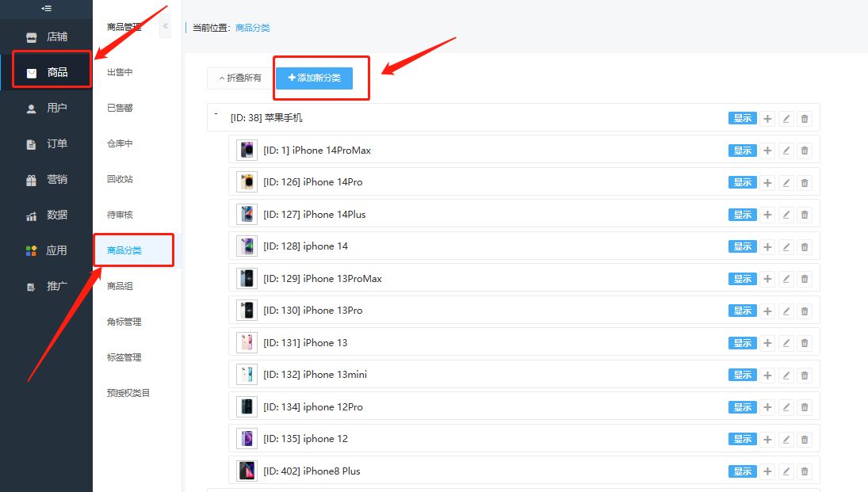Delete the iPhone 13mini category
Screen dimensions: 868x492
(x=805, y=376)
